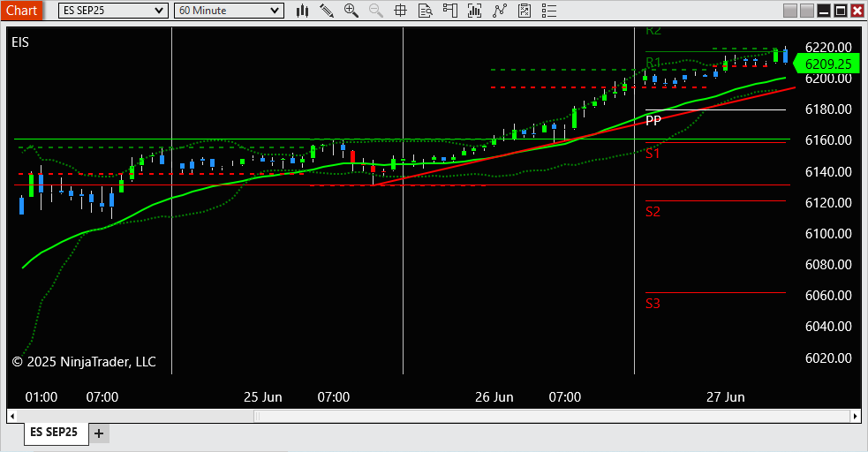868x452 pixels.
Task: Click the first gray link button
Action: coord(790,11)
